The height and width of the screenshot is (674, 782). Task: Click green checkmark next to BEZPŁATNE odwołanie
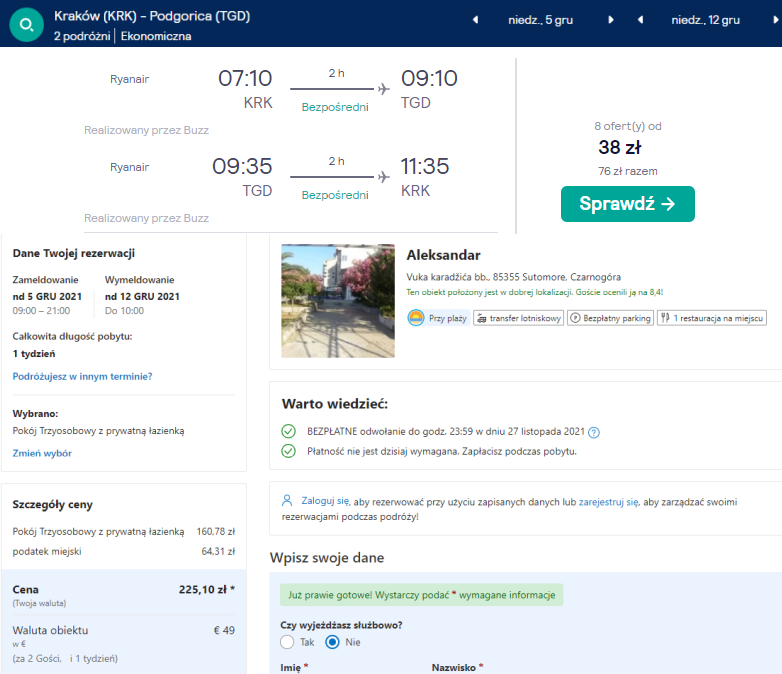tap(288, 431)
